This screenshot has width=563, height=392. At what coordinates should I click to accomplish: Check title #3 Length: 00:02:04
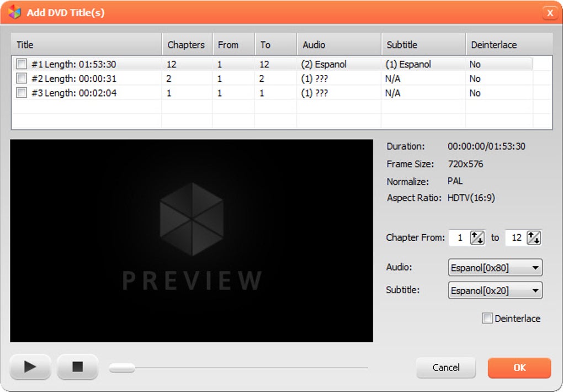[21, 93]
